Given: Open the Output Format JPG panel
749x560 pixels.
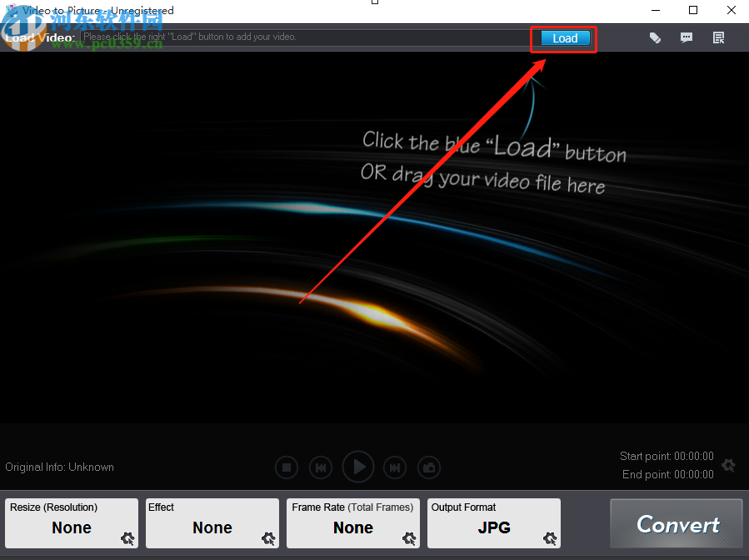Looking at the screenshot, I should pos(494,523).
